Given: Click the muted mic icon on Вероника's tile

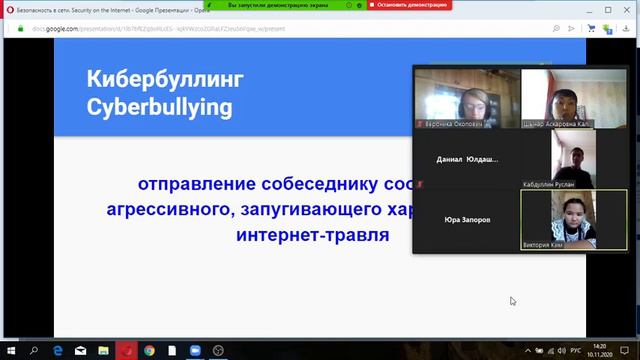Looking at the screenshot, I should coord(420,124).
